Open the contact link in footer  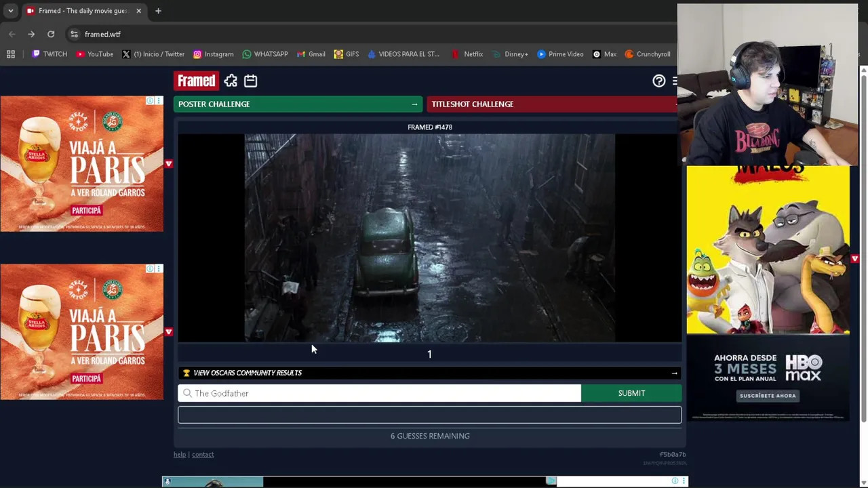point(203,455)
